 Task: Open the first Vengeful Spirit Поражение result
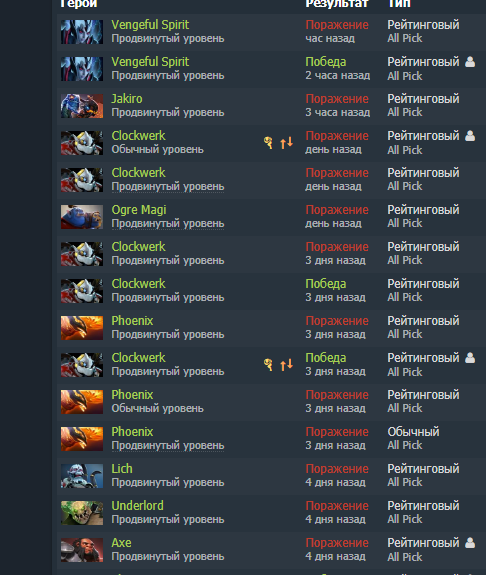pos(337,25)
